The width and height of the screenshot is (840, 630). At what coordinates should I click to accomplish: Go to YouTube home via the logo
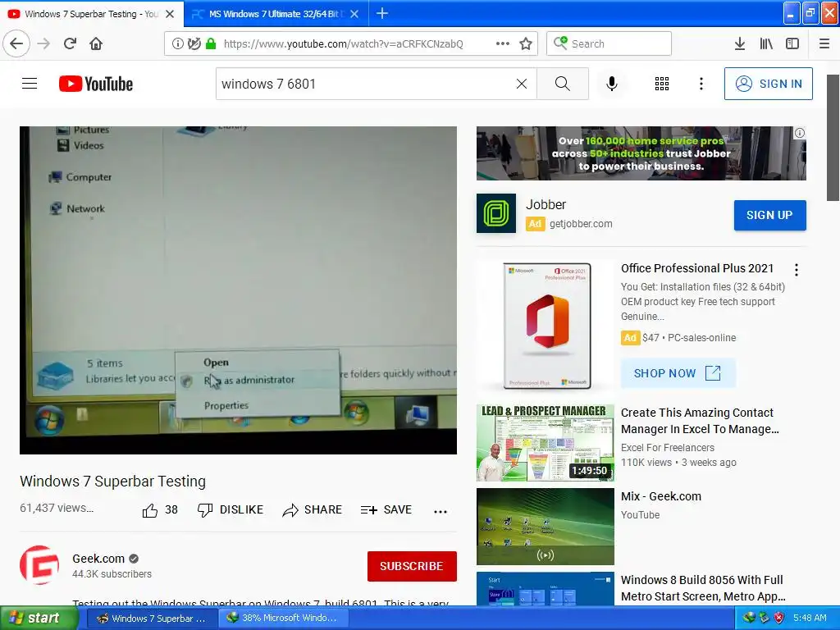96,84
